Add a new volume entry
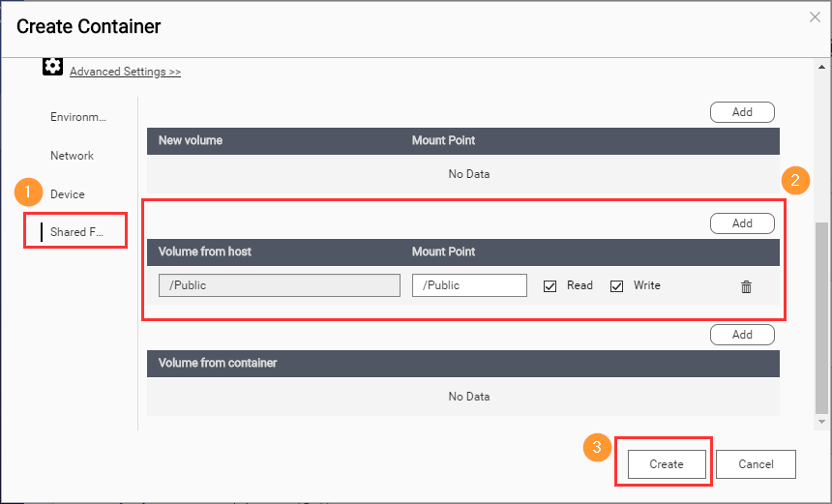Image resolution: width=832 pixels, height=504 pixels. [x=742, y=112]
